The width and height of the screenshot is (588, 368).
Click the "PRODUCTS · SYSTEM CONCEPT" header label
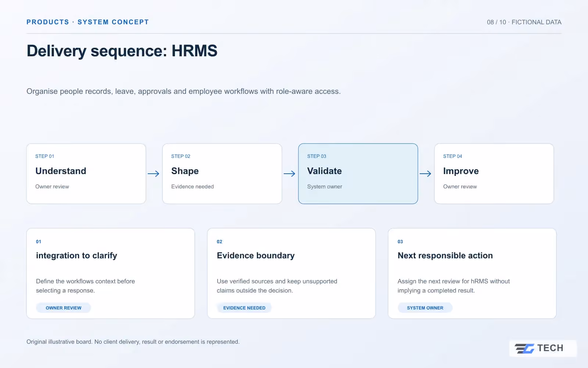(x=87, y=22)
